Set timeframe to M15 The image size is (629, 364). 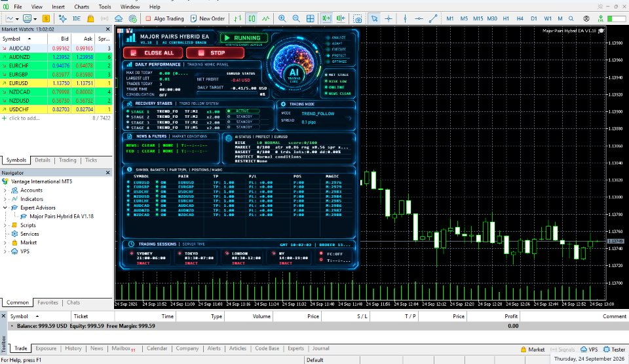478,18
